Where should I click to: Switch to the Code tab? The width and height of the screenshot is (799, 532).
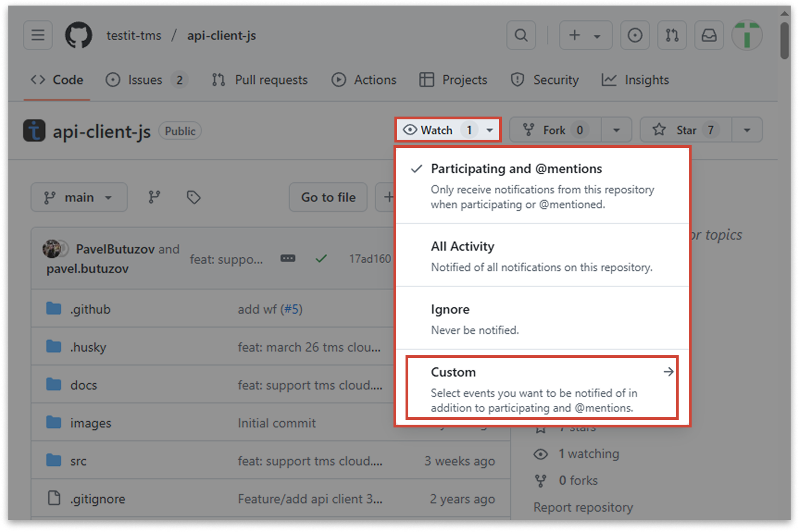click(57, 80)
